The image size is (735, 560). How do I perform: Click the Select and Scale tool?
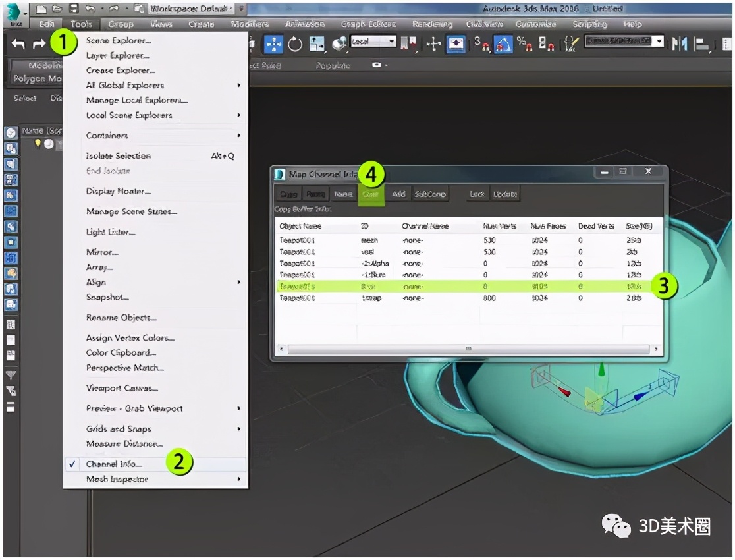pos(317,44)
